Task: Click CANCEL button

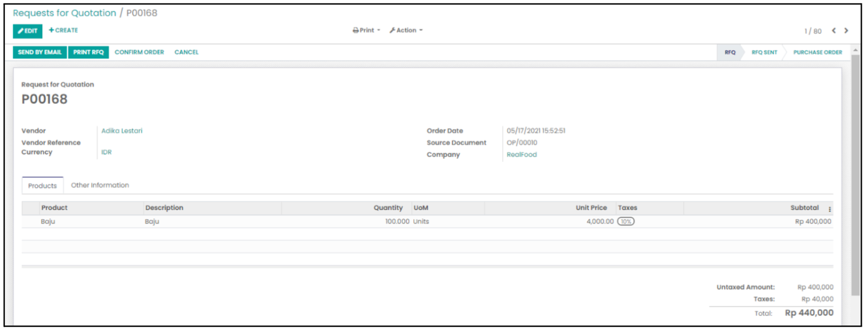Action: click(x=187, y=52)
